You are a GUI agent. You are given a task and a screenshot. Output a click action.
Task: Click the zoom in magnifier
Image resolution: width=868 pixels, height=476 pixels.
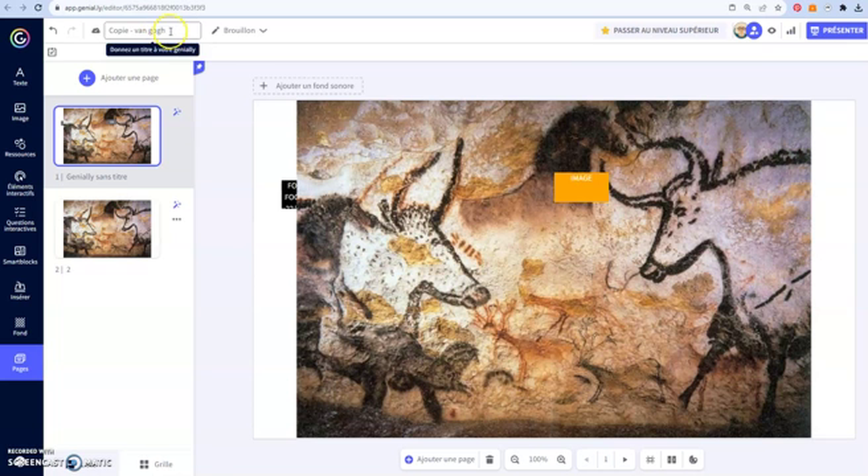click(x=561, y=459)
